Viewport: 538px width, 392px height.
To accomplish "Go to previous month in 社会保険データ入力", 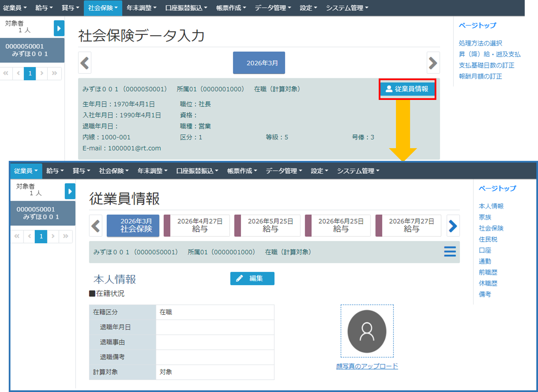I will pos(85,63).
